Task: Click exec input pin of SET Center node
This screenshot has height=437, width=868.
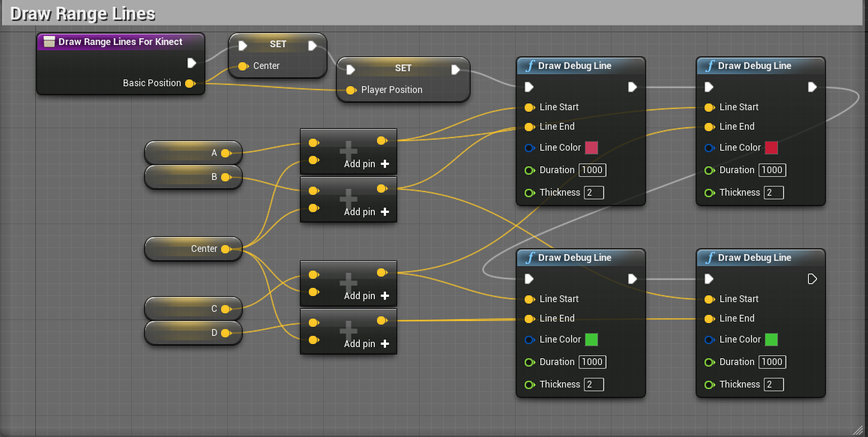Action: tap(242, 45)
